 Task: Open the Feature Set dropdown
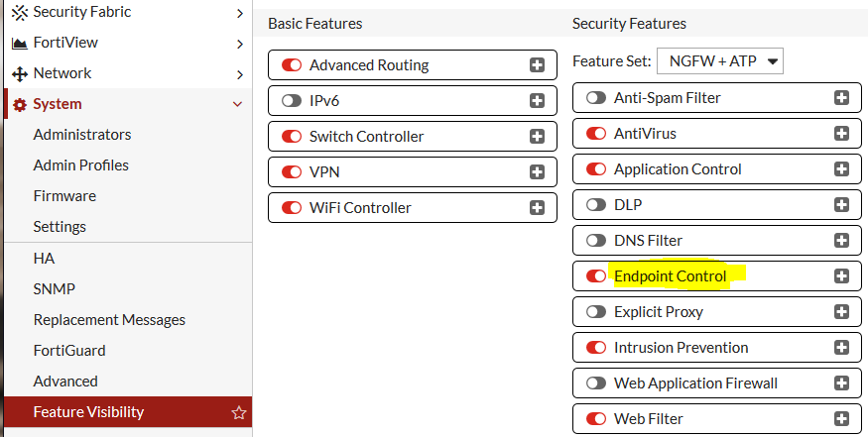click(720, 61)
